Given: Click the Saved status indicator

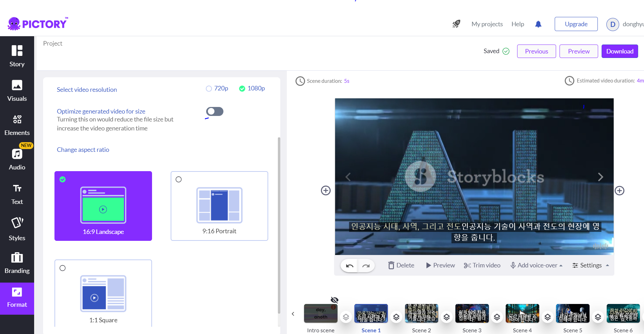Looking at the screenshot, I should click(496, 51).
